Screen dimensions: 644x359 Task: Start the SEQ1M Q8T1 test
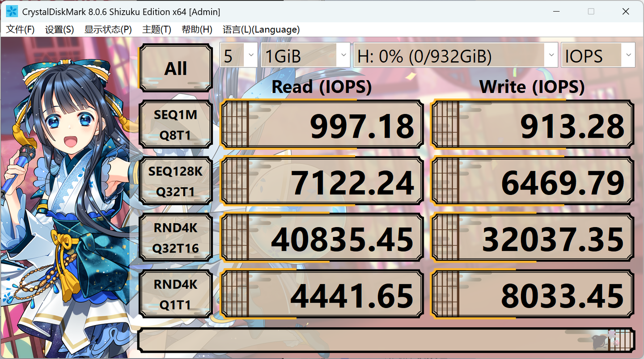coord(176,125)
